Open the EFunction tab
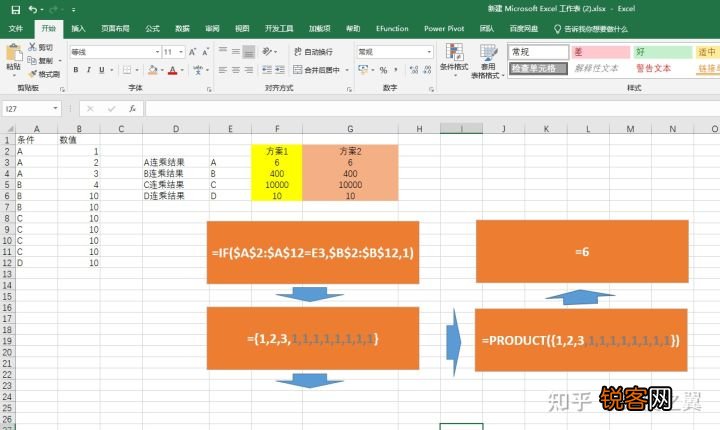Viewport: 720px width, 430px height. pyautogui.click(x=392, y=28)
